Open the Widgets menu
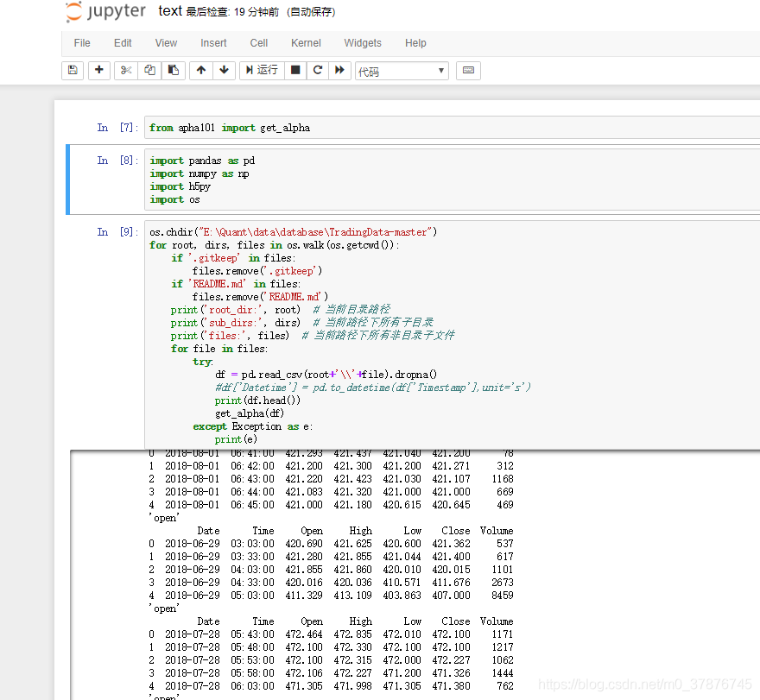 (363, 43)
